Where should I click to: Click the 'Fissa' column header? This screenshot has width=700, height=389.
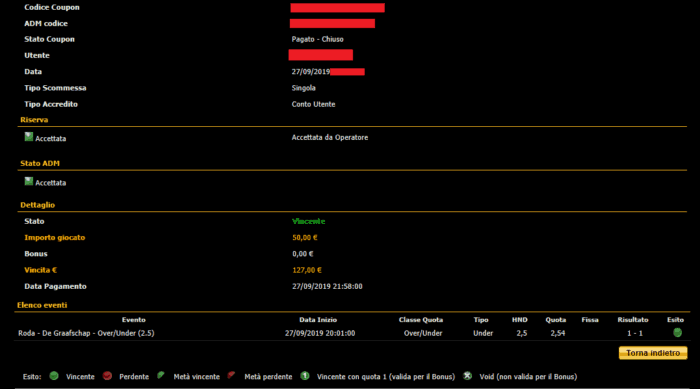[590, 320]
